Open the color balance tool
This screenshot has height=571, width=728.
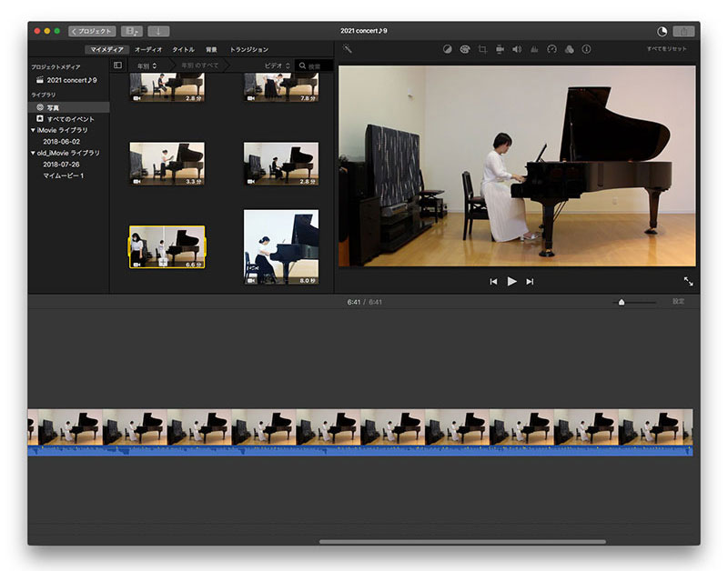point(448,49)
